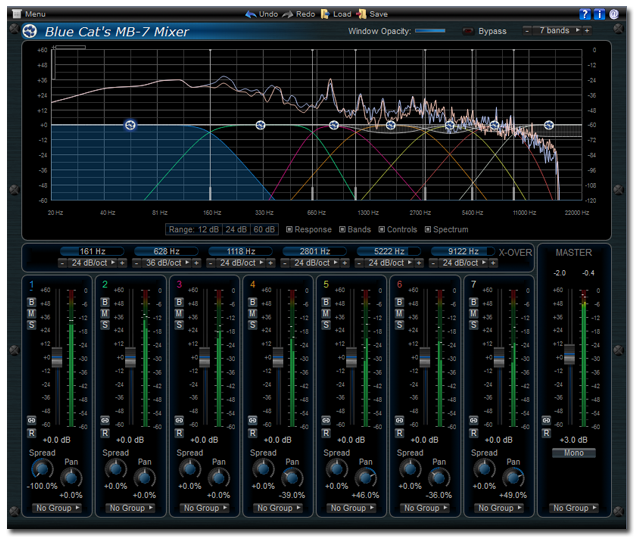
Task: Decrease band count with minus button
Action: tap(526, 31)
